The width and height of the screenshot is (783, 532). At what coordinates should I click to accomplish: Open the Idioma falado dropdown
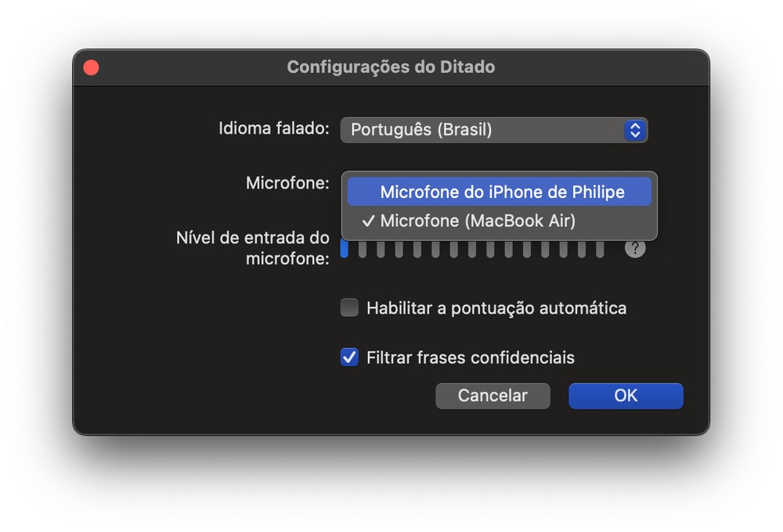point(493,130)
